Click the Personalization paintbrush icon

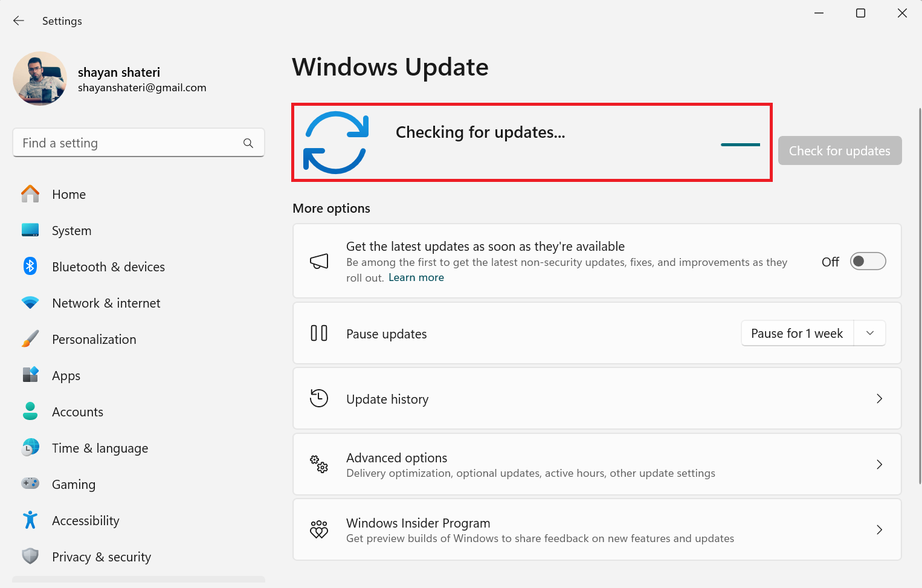pyautogui.click(x=30, y=339)
